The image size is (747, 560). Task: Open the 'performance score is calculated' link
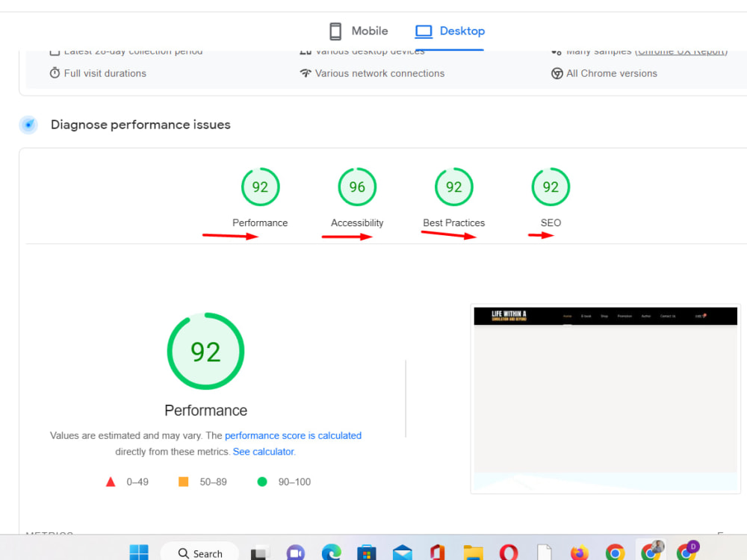293,435
